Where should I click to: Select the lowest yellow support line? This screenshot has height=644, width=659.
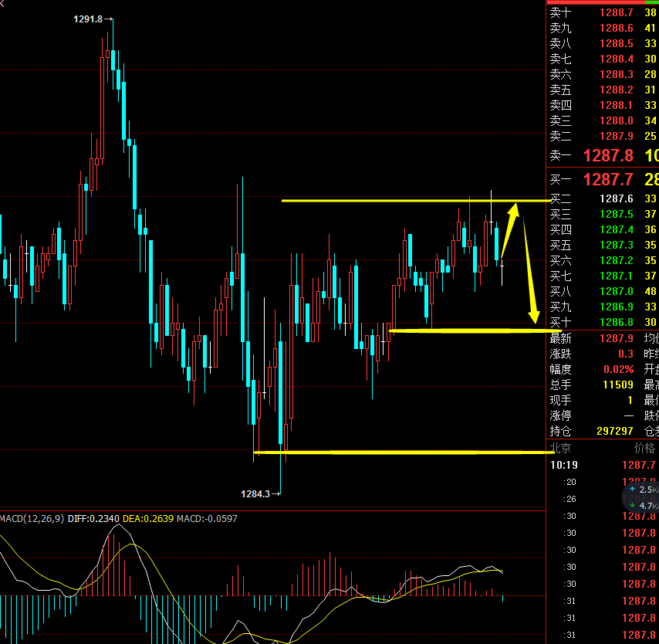(401, 452)
